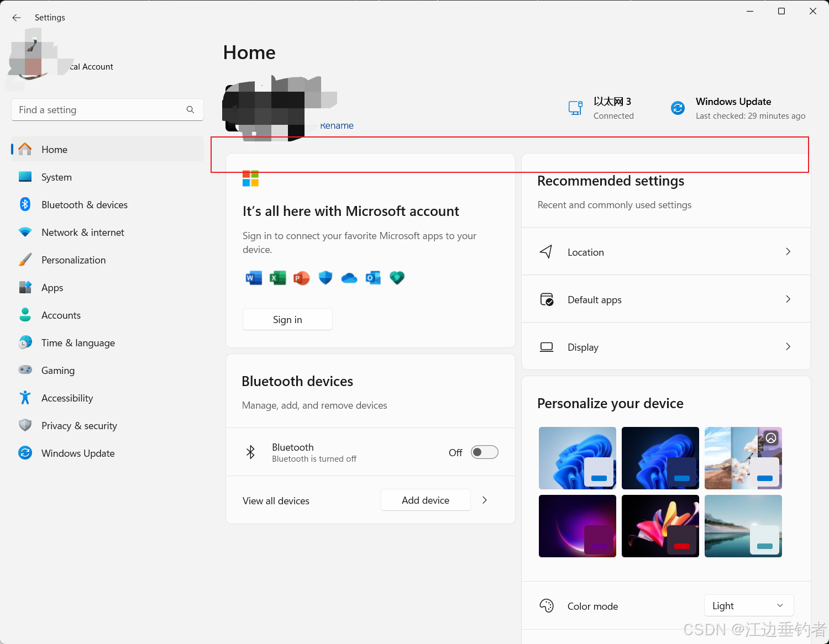Screen dimensions: 829x644
Task: Go to Bluetooth & devices page
Action: tap(107, 204)
